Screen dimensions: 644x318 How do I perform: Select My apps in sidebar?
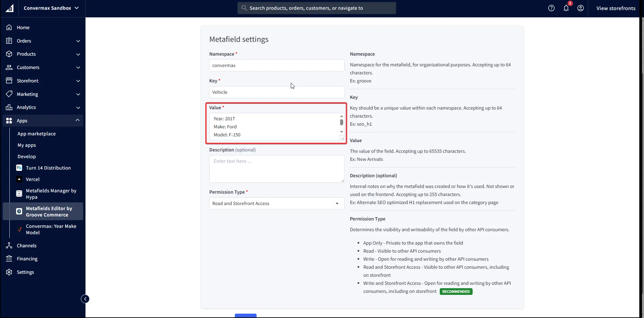tap(26, 145)
